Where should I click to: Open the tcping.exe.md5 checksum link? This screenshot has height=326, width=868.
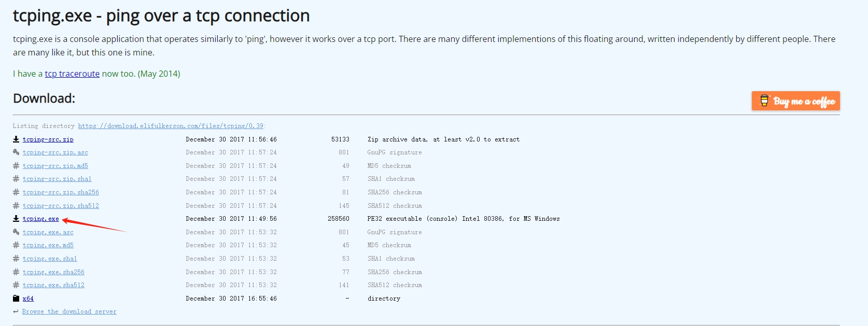coord(48,245)
